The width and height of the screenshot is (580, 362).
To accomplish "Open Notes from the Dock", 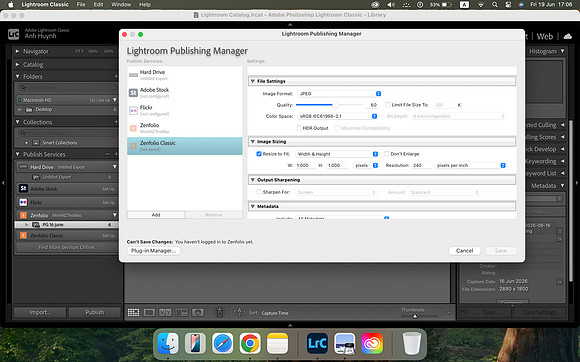I will tap(277, 344).
